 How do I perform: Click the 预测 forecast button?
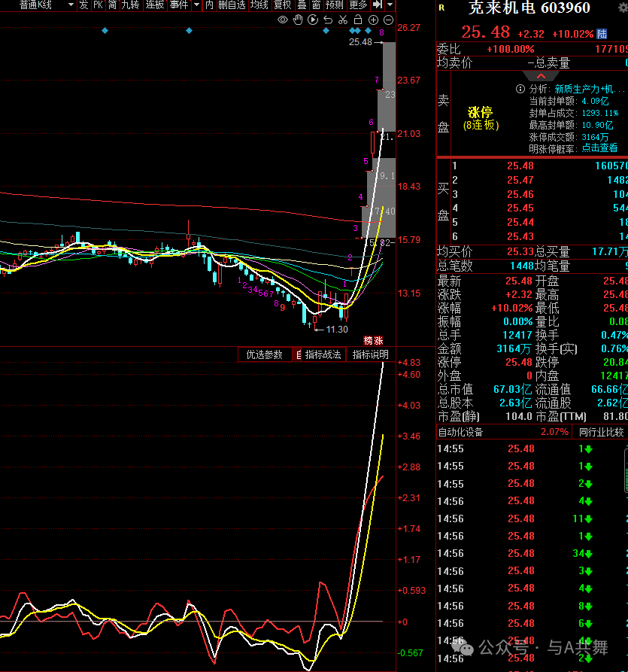[x=335, y=5]
